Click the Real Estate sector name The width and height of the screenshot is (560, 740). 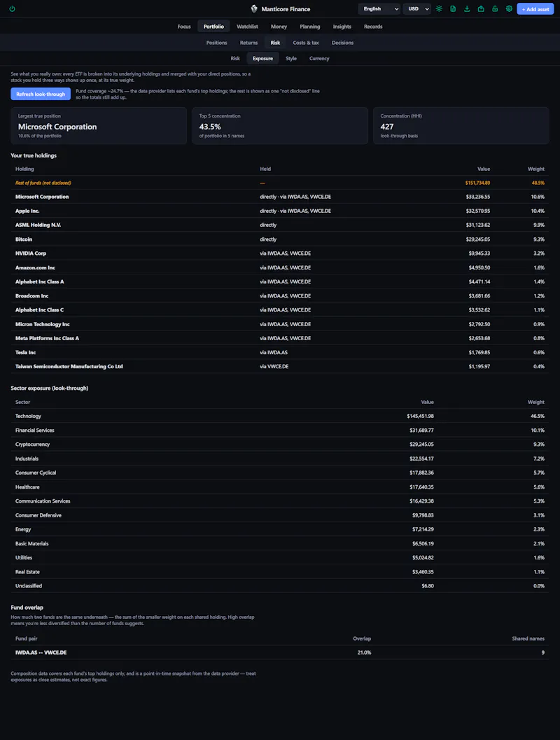[x=27, y=572]
